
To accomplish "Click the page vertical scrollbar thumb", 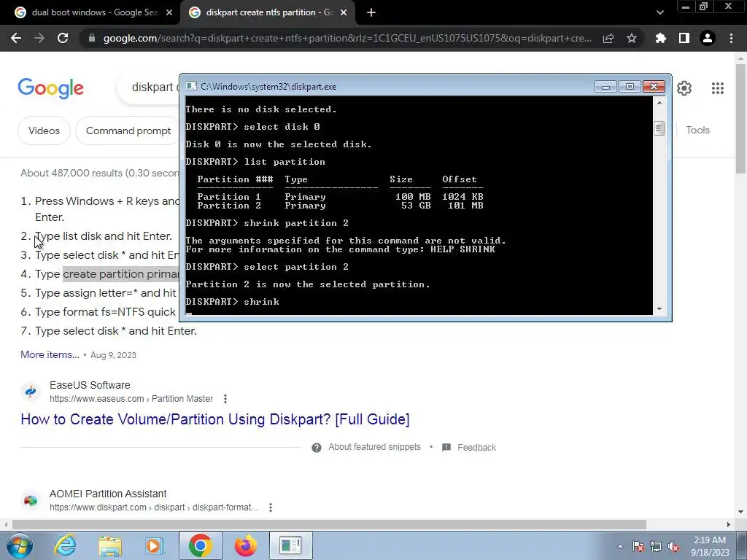I will [x=741, y=119].
